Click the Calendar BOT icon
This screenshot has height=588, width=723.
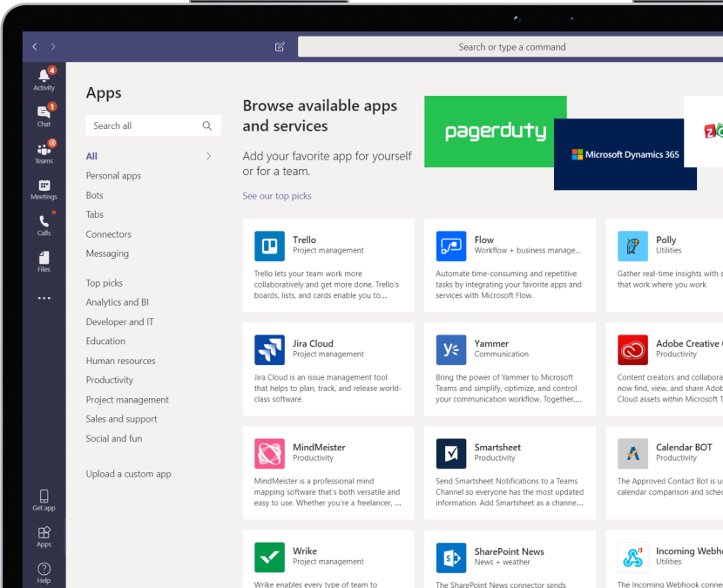tap(632, 453)
